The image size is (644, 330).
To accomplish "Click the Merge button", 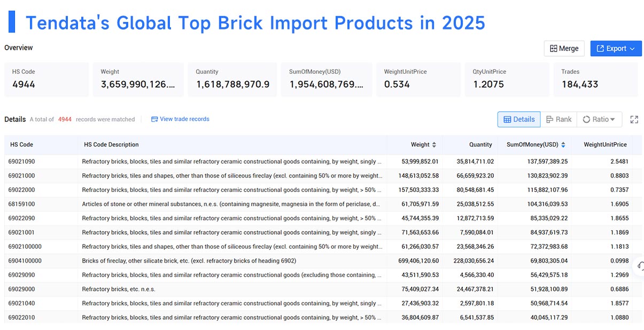I will (564, 48).
